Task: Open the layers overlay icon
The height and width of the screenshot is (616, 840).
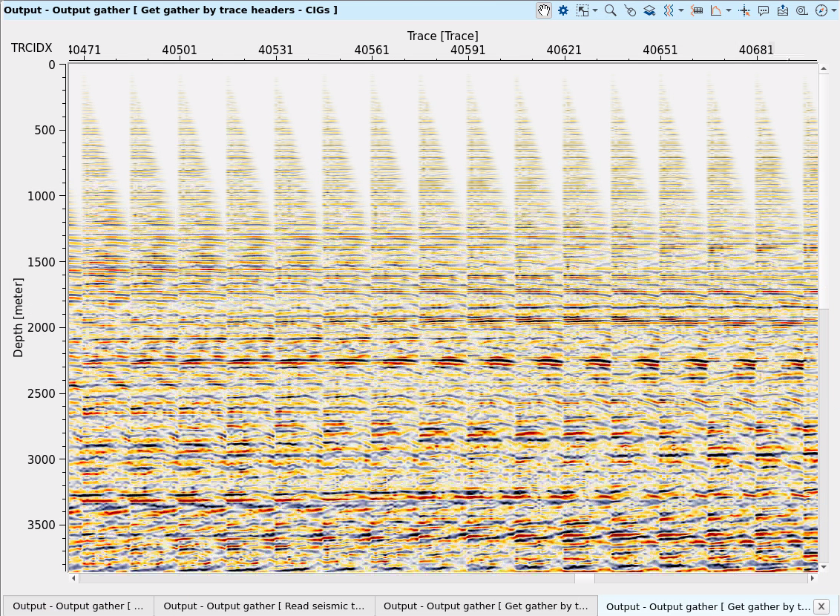Action: tap(649, 10)
